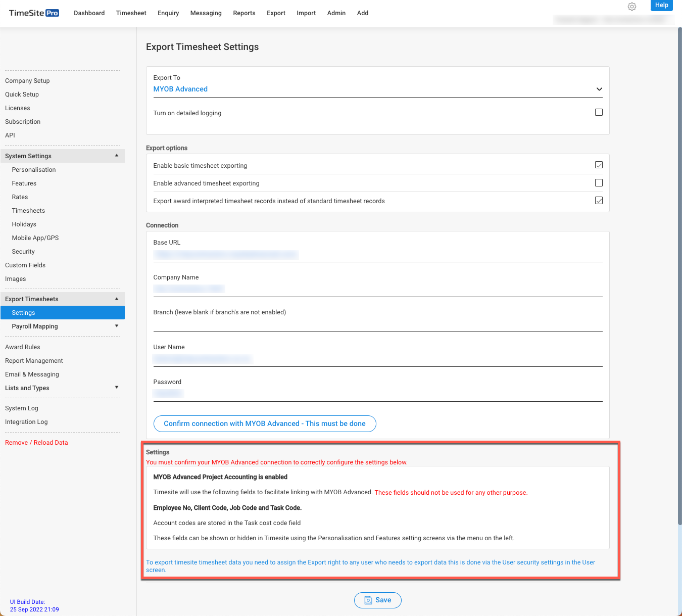Open the Enquiry menu

[x=168, y=13]
